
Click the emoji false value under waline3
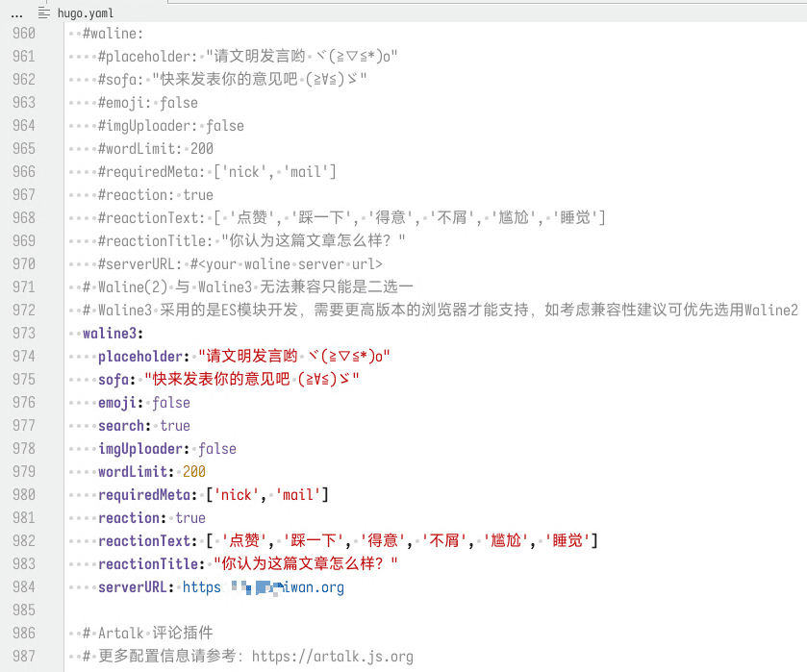pos(171,403)
